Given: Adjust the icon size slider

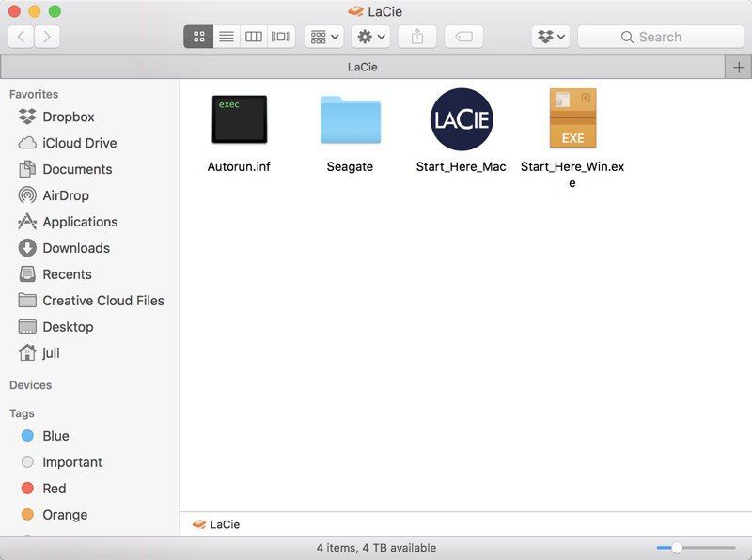Looking at the screenshot, I should coord(677,548).
